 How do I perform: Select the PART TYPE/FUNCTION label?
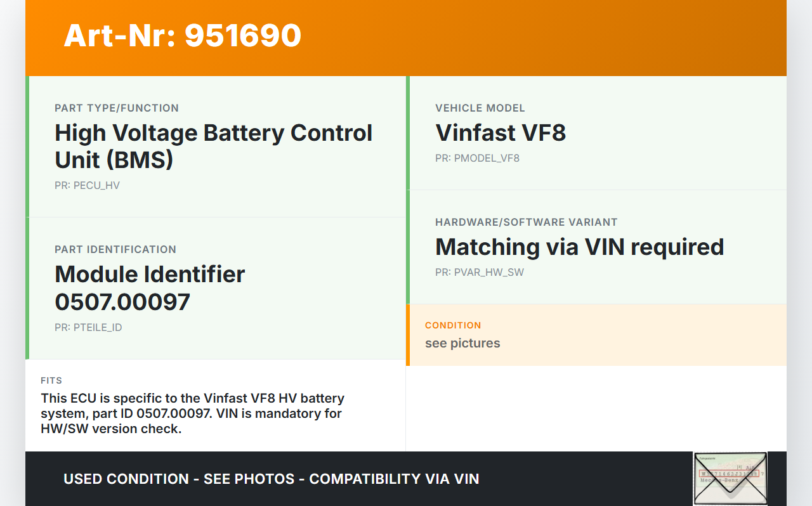117,108
